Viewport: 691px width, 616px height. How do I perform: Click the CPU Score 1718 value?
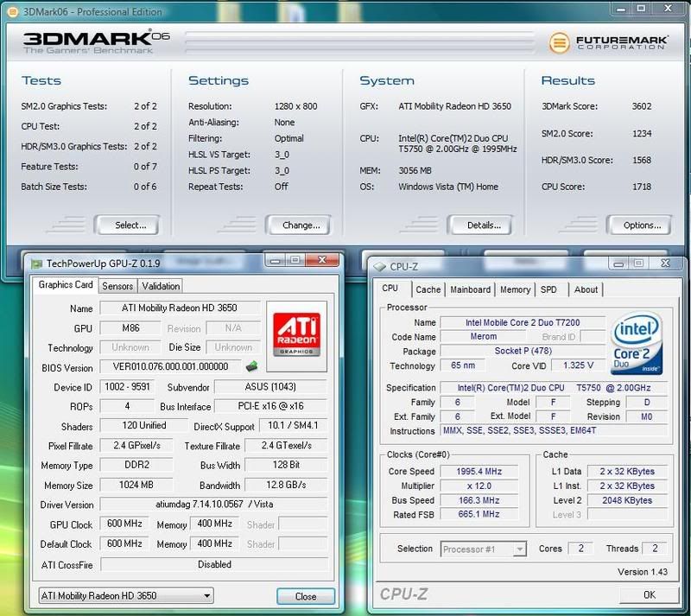pyautogui.click(x=642, y=187)
